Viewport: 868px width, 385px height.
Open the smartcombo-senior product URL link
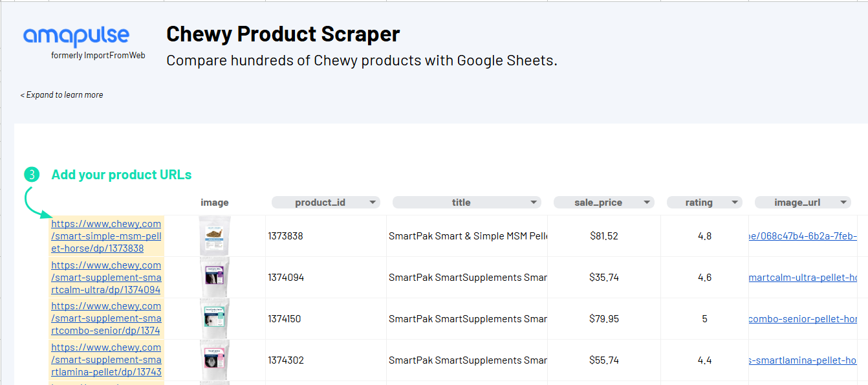tap(106, 318)
